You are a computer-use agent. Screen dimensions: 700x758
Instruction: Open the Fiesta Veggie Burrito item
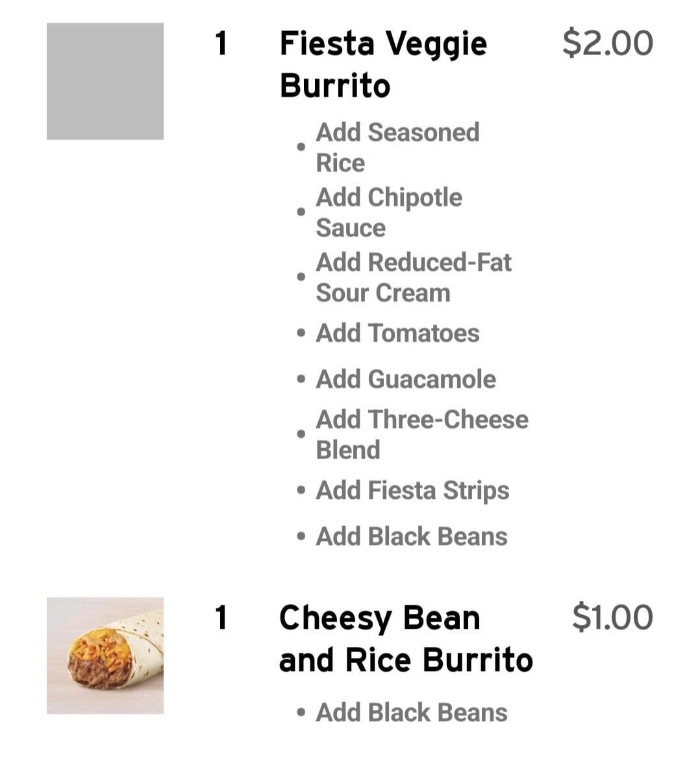click(x=383, y=64)
